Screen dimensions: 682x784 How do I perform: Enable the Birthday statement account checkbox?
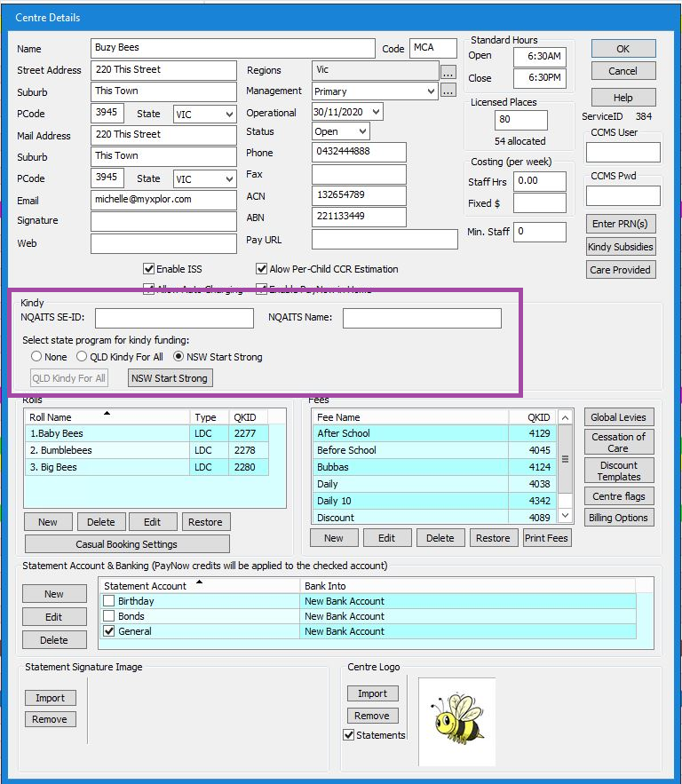109,601
